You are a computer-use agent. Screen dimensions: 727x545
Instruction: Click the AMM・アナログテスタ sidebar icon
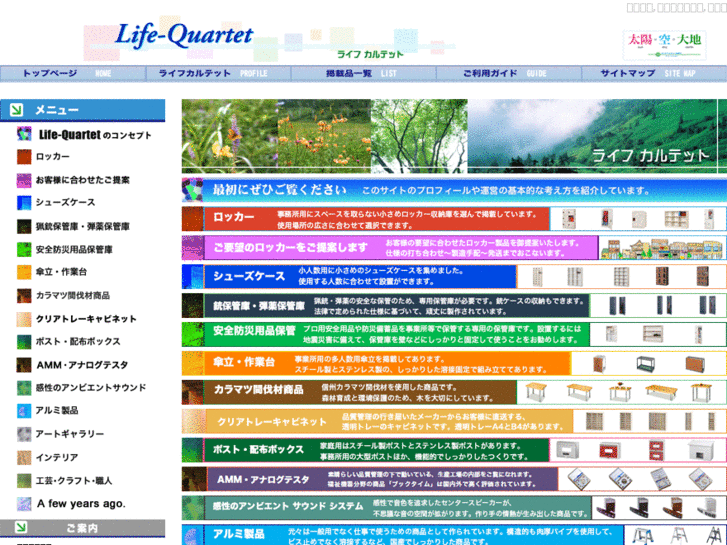[24, 365]
